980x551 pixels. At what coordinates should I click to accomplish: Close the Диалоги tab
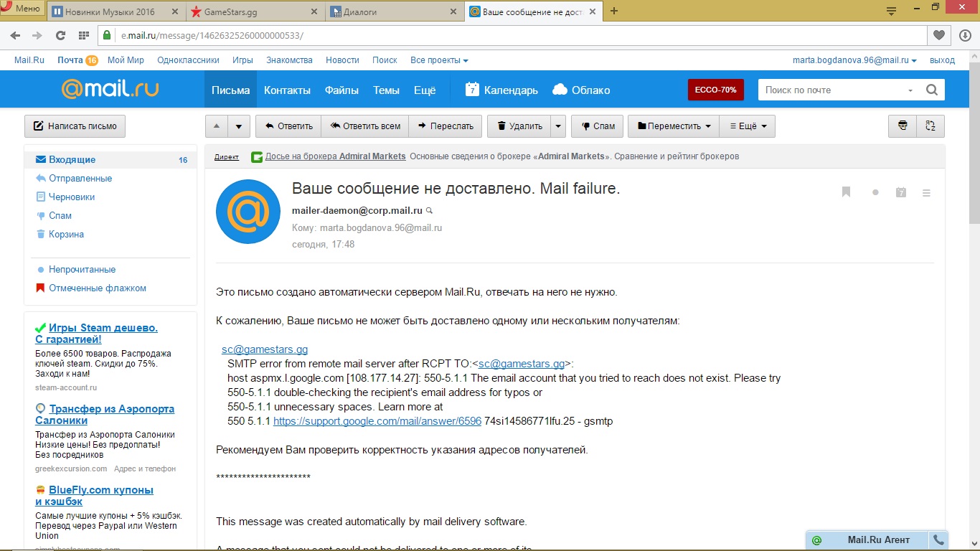(x=452, y=11)
